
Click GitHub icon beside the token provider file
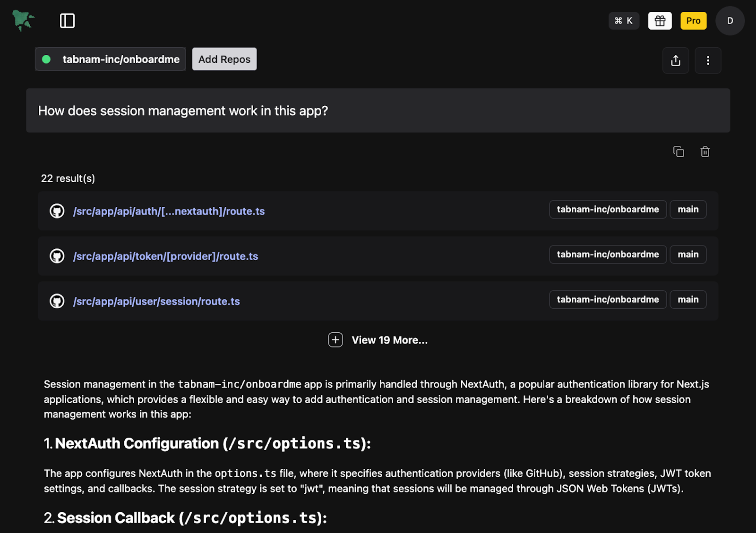(x=57, y=256)
